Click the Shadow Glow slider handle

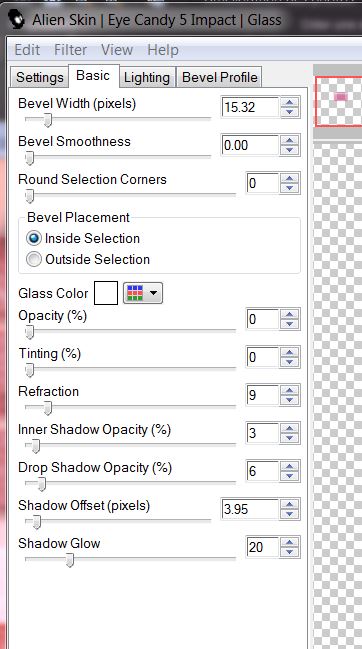(x=70, y=560)
